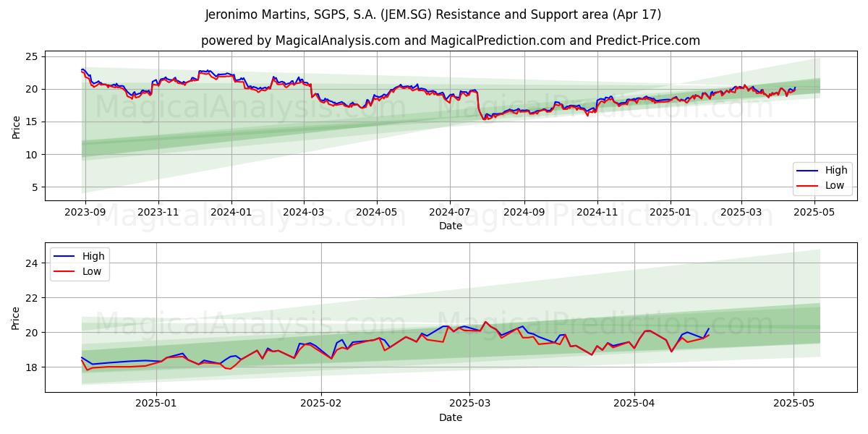Viewport: 868px width, 434px height.
Task: Click the '2023-11' x-axis label
Action: point(159,212)
